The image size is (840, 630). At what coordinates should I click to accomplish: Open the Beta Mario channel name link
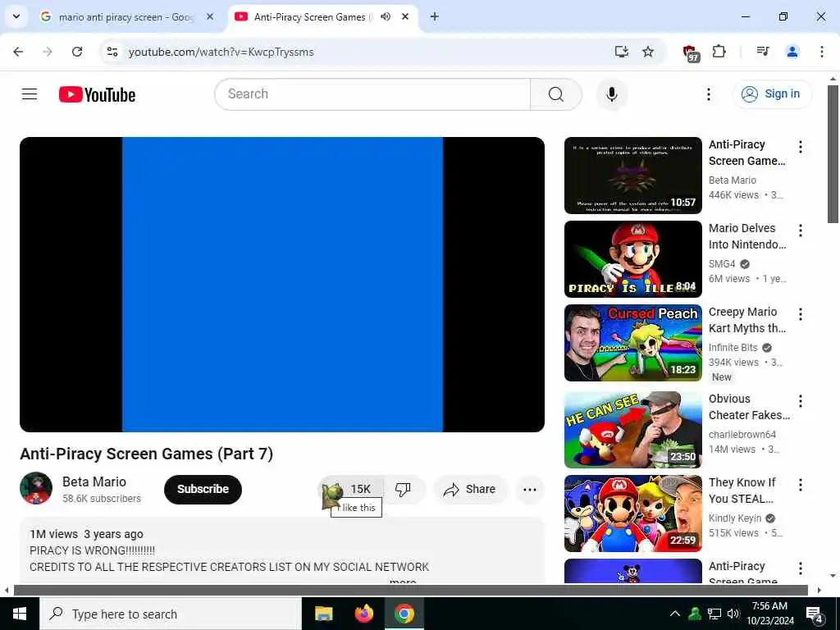click(94, 482)
